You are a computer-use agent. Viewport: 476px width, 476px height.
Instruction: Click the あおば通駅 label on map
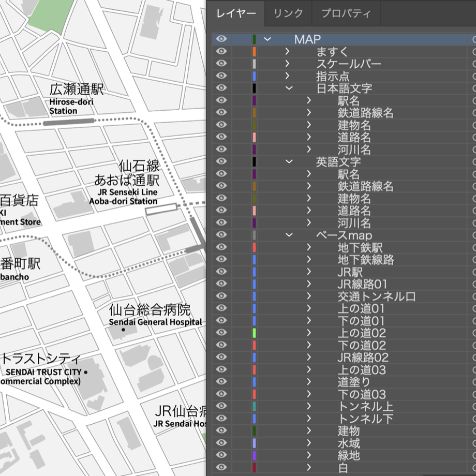(127, 180)
